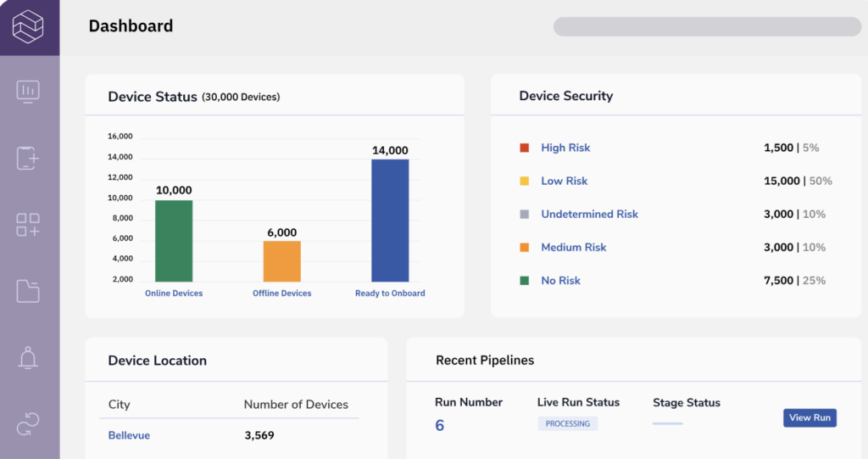This screenshot has width=868, height=459.
Task: Click the Medium Risk link
Action: pyautogui.click(x=573, y=247)
